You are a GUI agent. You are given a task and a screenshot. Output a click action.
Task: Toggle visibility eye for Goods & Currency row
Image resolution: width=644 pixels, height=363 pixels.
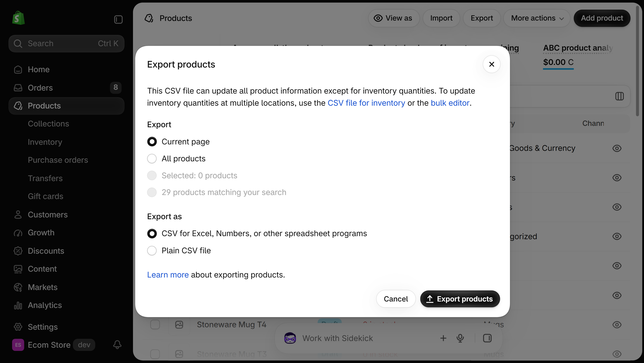coord(617,148)
